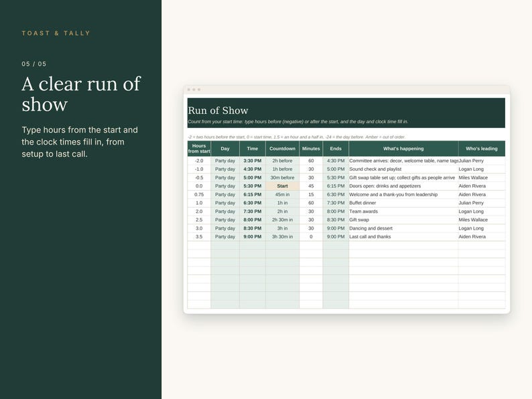Select the Countdown column header

pyautogui.click(x=282, y=149)
